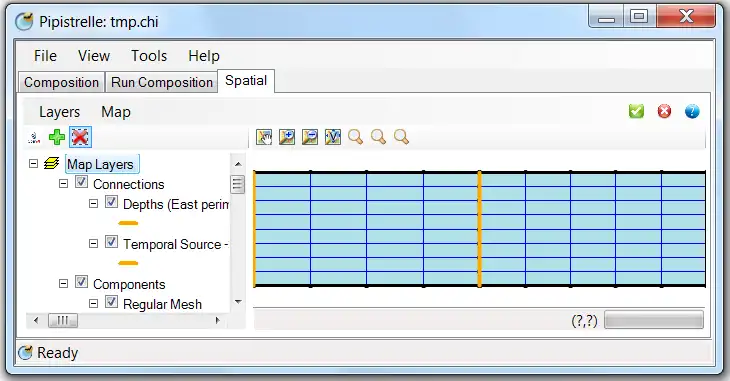The height and width of the screenshot is (381, 730).
Task: Select the map zoom out tool
Action: (310, 137)
